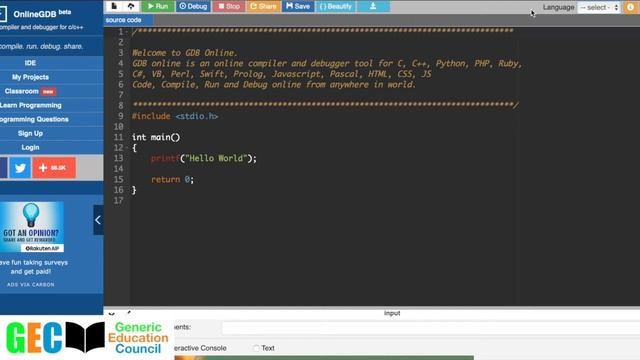
Task: Run the program with Run button
Action: coord(158,6)
